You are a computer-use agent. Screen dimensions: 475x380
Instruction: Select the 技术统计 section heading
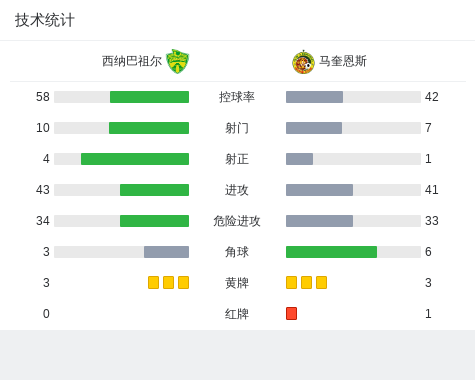pyautogui.click(x=44, y=20)
